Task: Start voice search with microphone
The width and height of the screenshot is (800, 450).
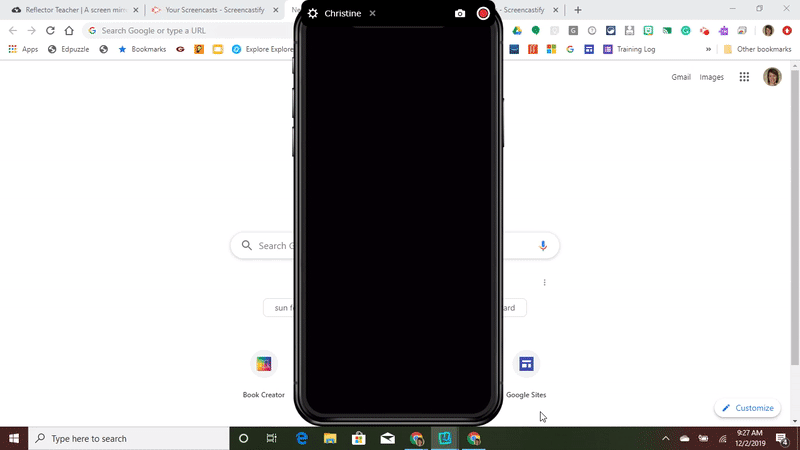Action: pyautogui.click(x=542, y=245)
